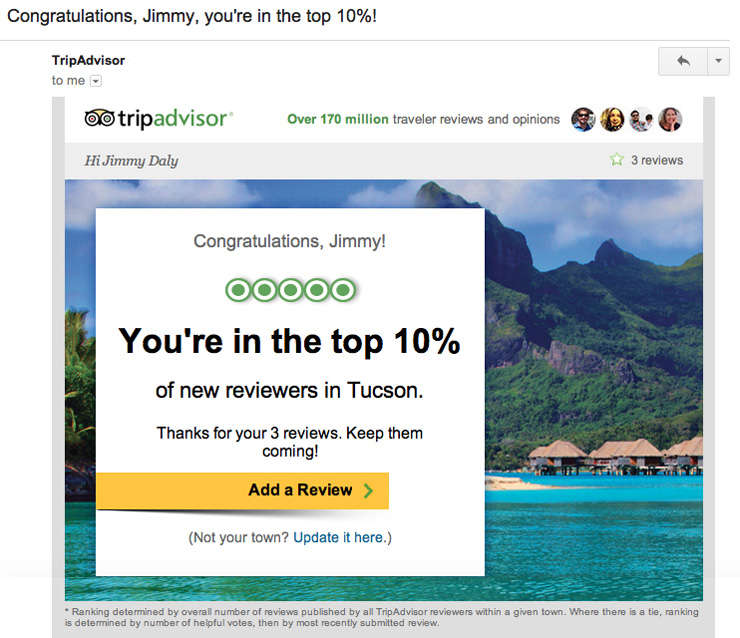This screenshot has height=638, width=740.
Task: Click the reply arrow button
Action: click(683, 61)
